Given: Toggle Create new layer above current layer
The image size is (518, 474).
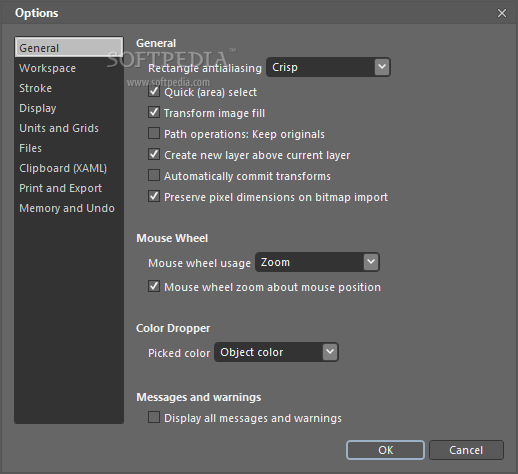Looking at the screenshot, I should tap(154, 154).
